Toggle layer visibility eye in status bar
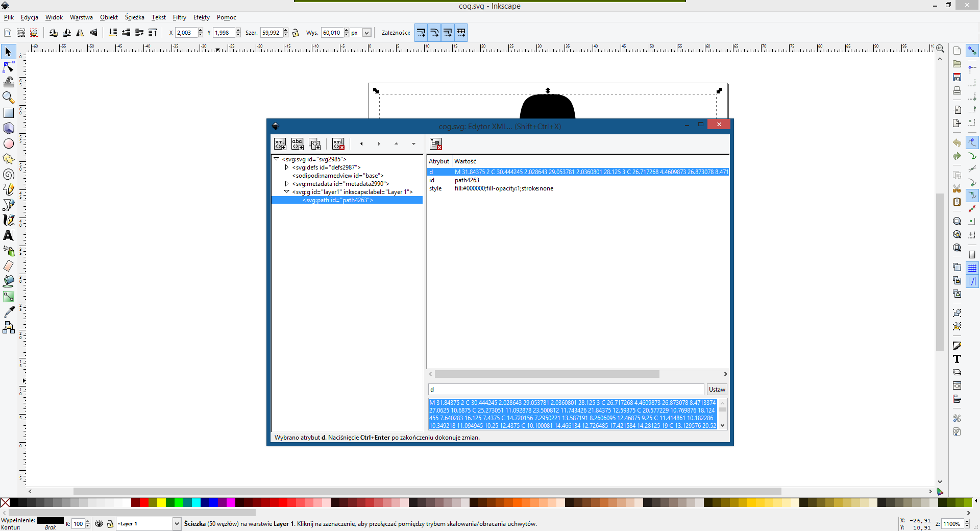The height and width of the screenshot is (531, 980). pyautogui.click(x=99, y=524)
